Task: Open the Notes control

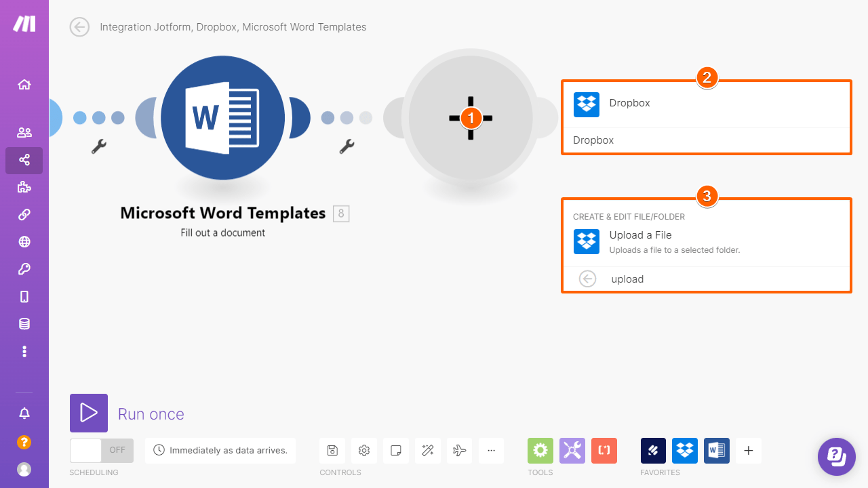Action: 396,450
